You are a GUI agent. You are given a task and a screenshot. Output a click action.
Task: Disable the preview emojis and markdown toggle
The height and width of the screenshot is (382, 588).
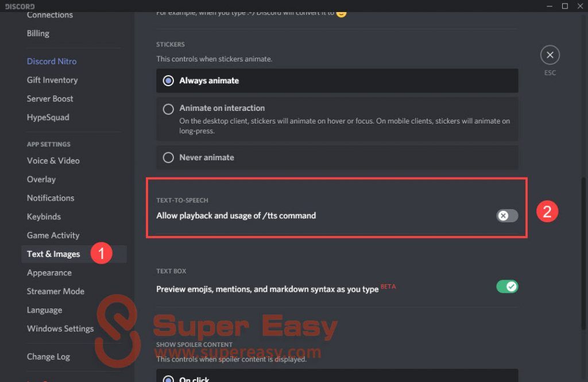pos(507,286)
